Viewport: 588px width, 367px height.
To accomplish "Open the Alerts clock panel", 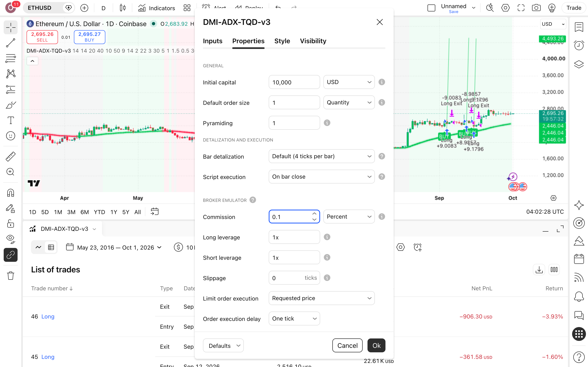I will point(579,45).
